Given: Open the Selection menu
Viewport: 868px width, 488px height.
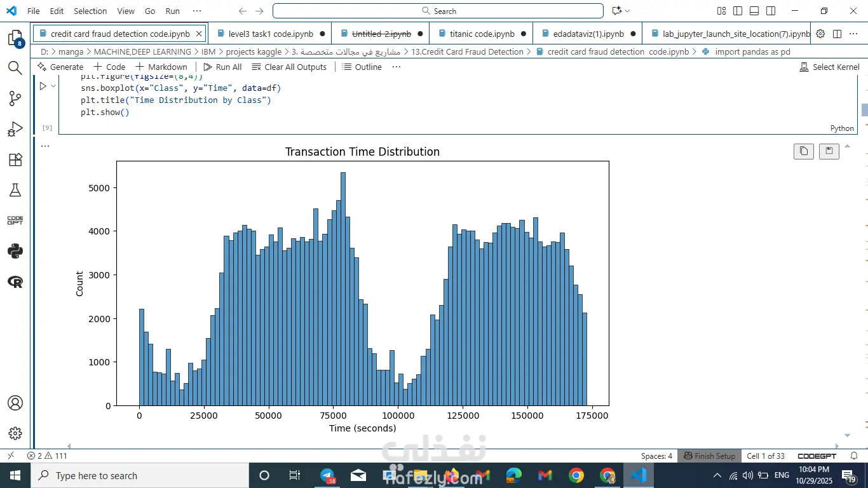Looking at the screenshot, I should (x=90, y=11).
